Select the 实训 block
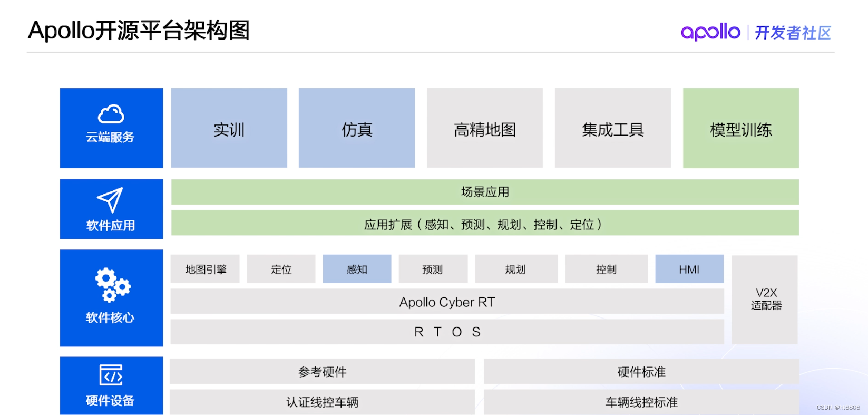868x415 pixels. tap(229, 128)
